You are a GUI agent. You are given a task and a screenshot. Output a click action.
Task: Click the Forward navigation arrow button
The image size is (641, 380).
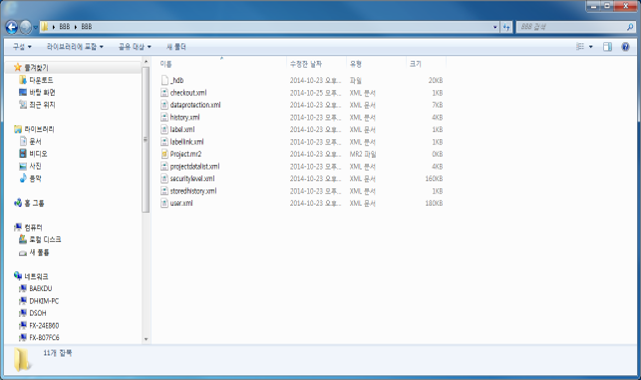point(25,27)
